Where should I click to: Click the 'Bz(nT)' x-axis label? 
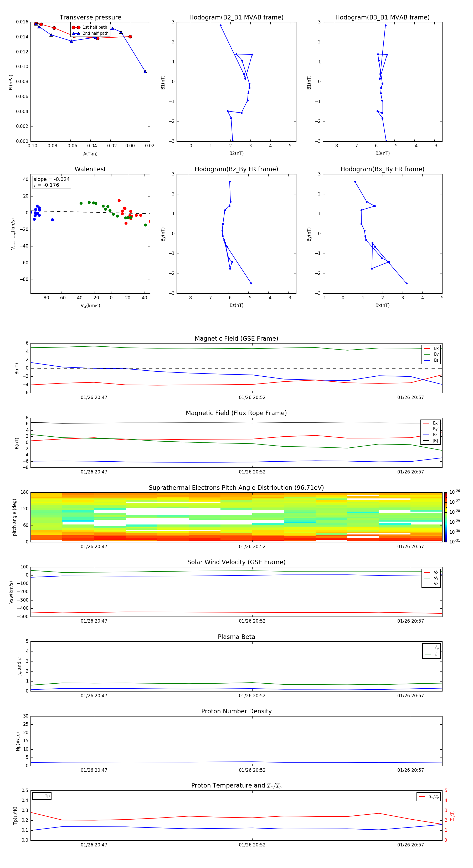[236, 305]
